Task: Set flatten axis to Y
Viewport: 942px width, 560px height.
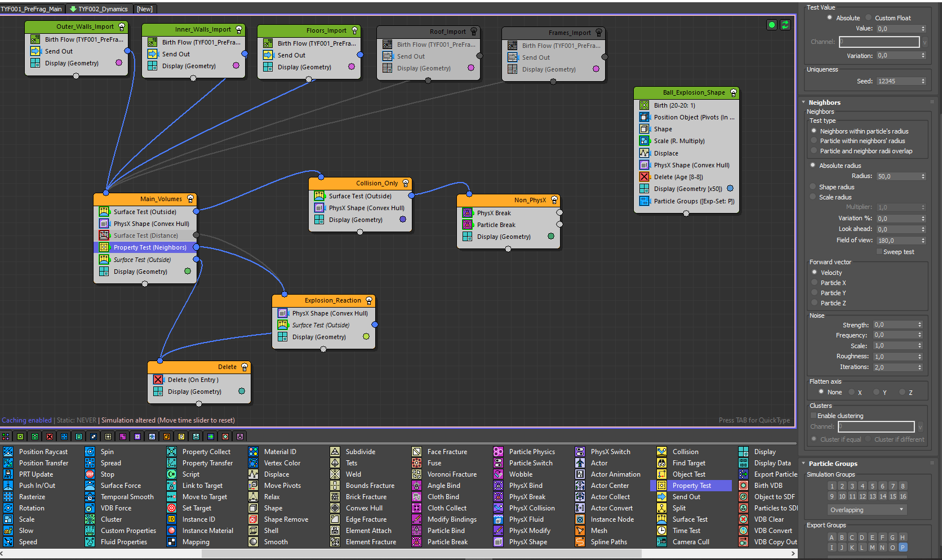Action: (876, 392)
